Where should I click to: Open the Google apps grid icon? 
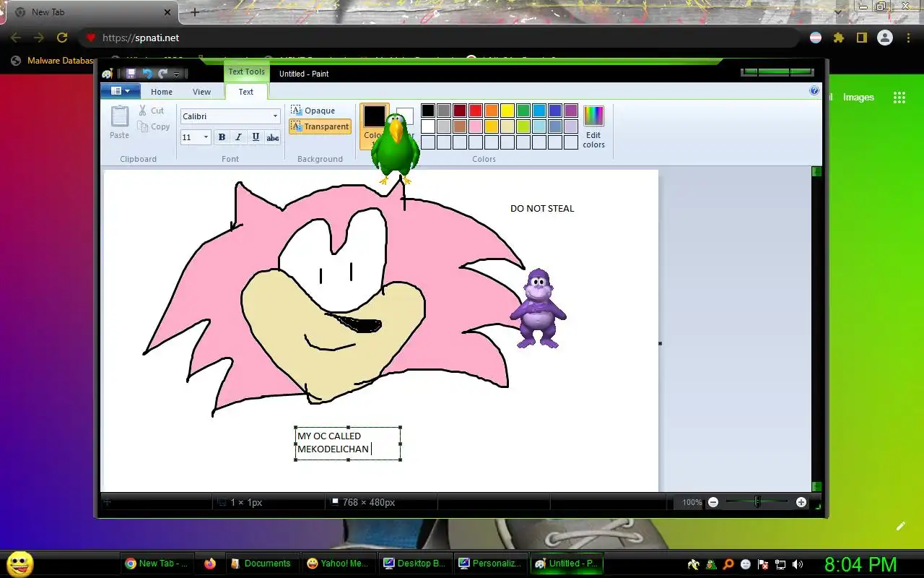pyautogui.click(x=899, y=98)
